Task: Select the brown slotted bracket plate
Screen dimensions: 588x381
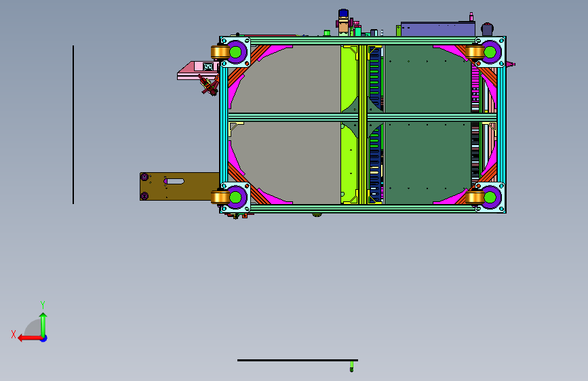Action: click(179, 186)
